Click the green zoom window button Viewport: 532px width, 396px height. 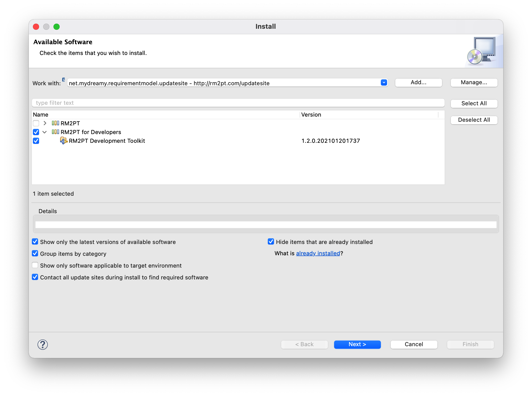click(57, 27)
